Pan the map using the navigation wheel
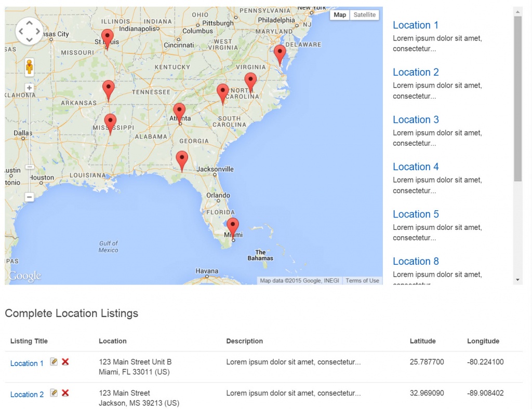Screen dimensions: 532x409 [29, 31]
